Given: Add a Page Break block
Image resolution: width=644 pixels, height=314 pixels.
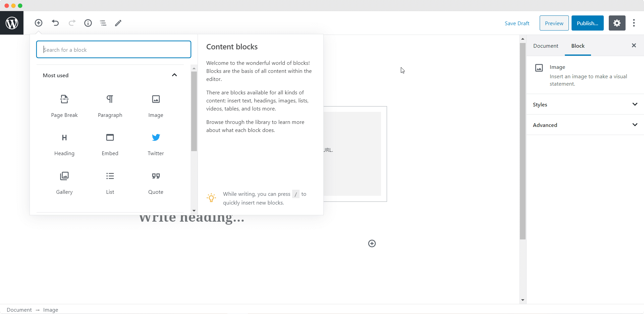Looking at the screenshot, I should point(64,106).
